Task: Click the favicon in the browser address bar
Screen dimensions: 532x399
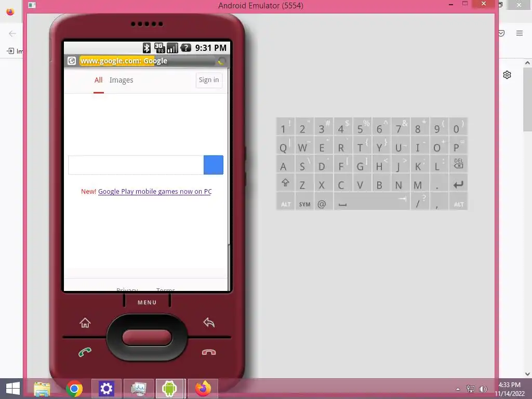Action: [x=72, y=61]
